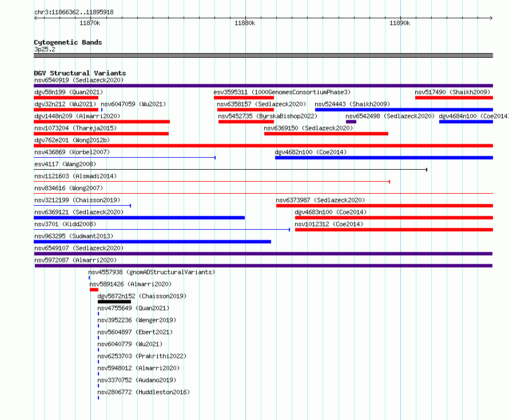Click the 11870k ruler label
This screenshot has width=509, height=420.
[90, 23]
